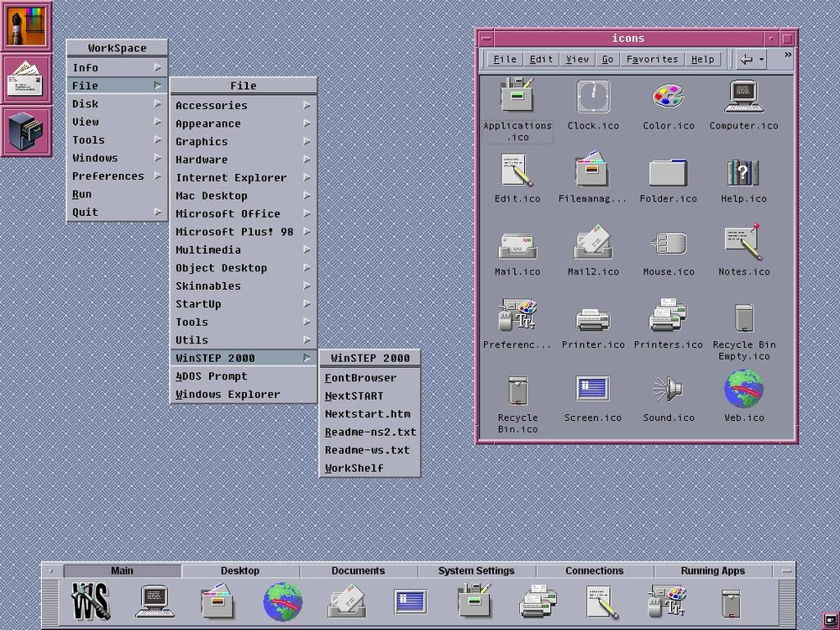Expand the Internet Explorer submenu
Image resolution: width=840 pixels, height=630 pixels.
244,178
